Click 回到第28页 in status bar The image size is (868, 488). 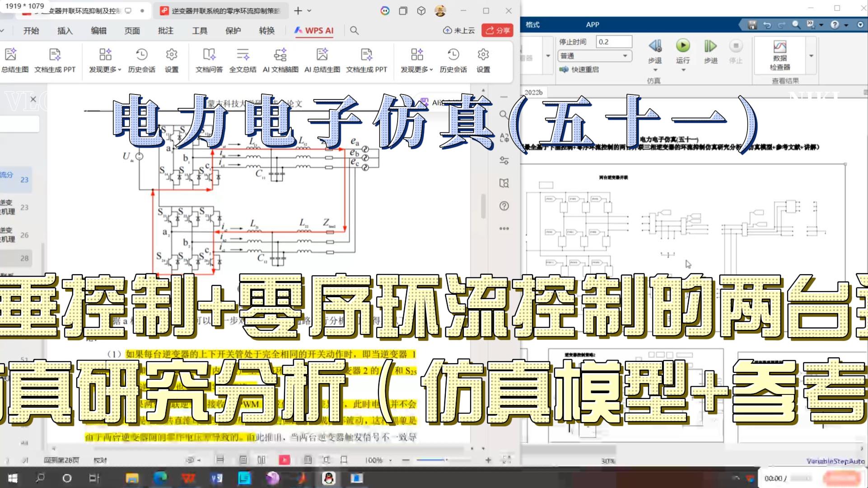coord(61,460)
